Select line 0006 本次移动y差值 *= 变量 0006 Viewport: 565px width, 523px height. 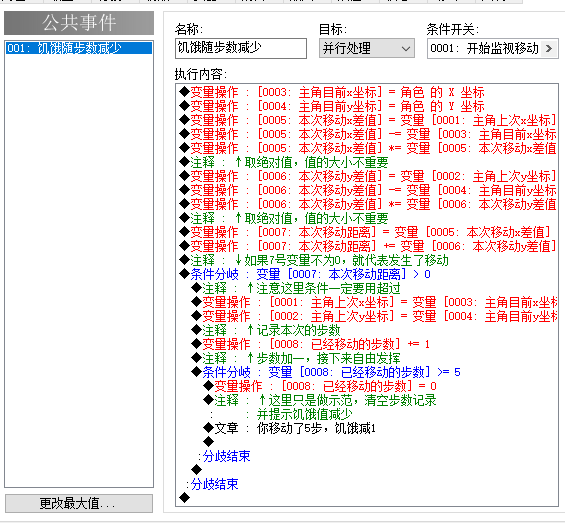(368, 204)
